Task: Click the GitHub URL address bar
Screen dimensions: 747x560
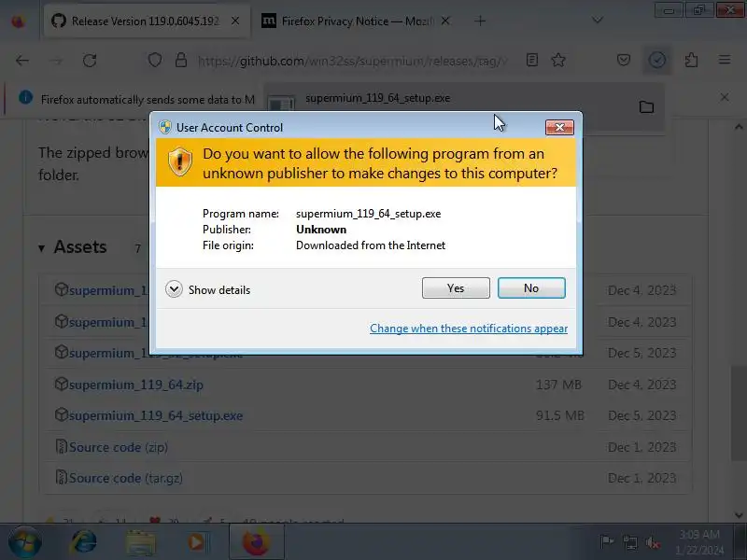Action: coord(353,61)
